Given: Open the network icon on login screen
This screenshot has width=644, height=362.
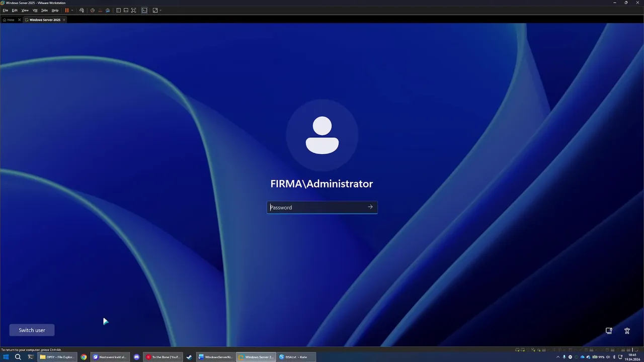Looking at the screenshot, I should tap(609, 331).
